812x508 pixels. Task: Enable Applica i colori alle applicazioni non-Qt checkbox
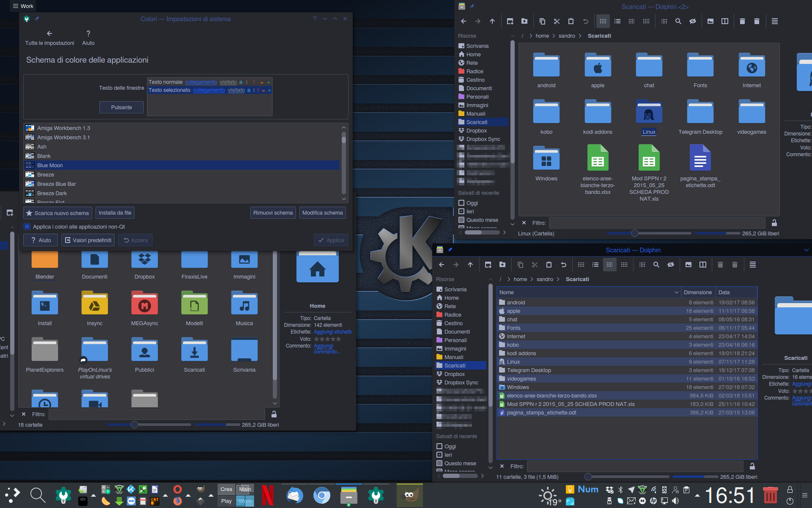click(x=27, y=226)
